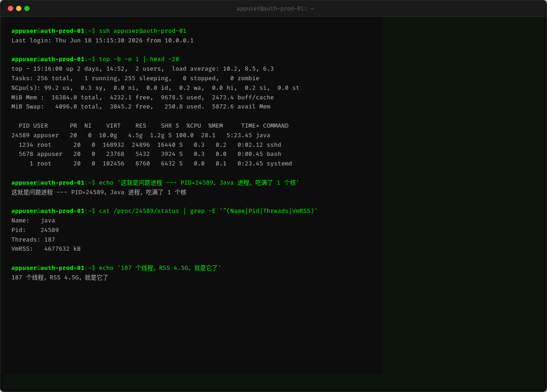Click the top -b -n 1 command
Screen dimensions: 547x392
pyautogui.click(x=139, y=59)
